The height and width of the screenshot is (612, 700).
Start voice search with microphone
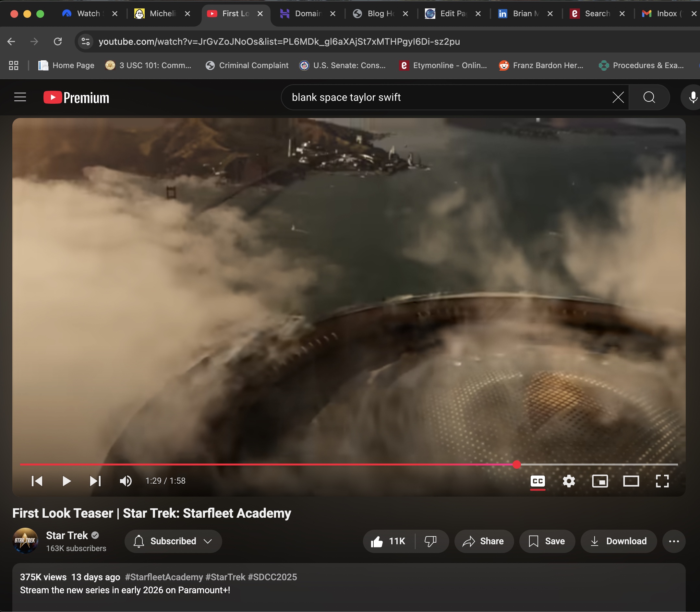(x=692, y=97)
